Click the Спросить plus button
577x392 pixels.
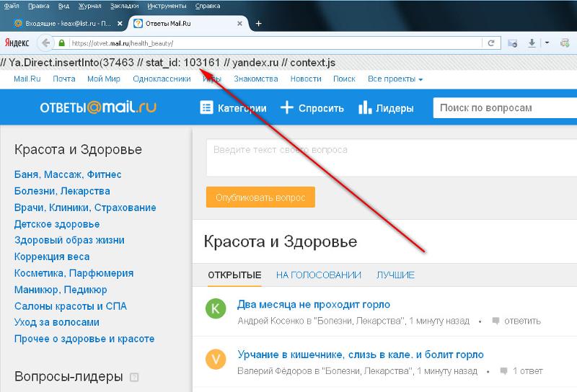[312, 108]
